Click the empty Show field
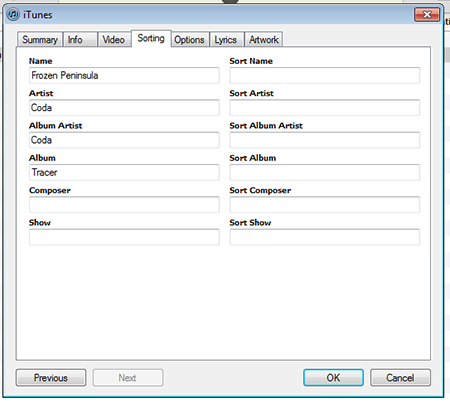This screenshot has width=450, height=402. pyautogui.click(x=124, y=237)
